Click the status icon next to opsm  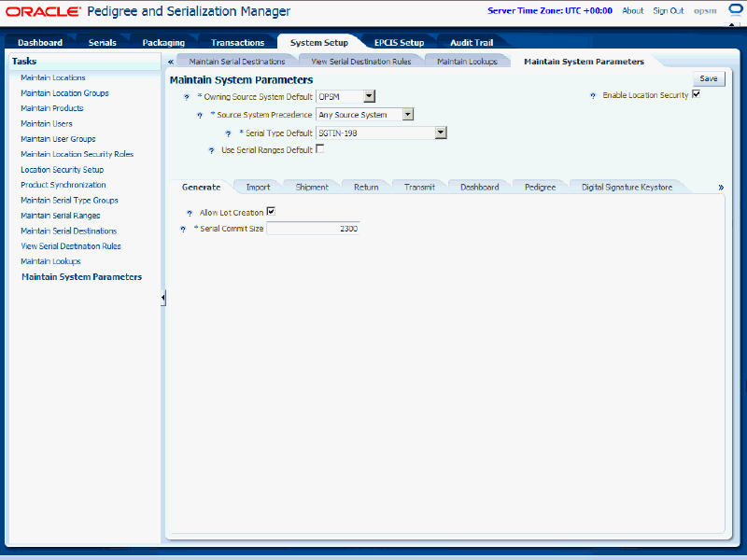click(736, 10)
